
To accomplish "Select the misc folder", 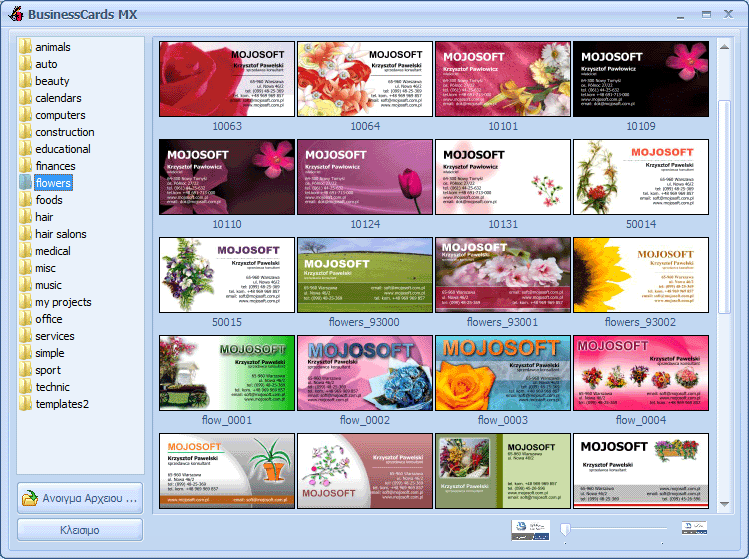I will click(38, 268).
